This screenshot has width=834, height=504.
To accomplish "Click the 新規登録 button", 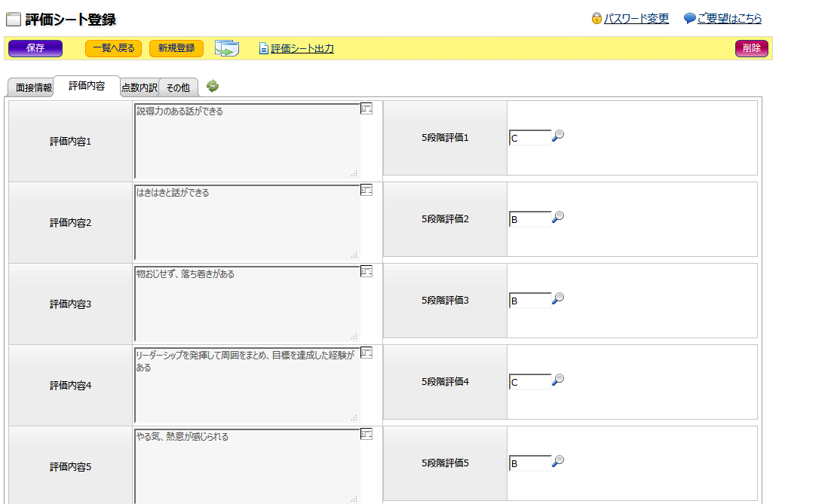I will pos(176,48).
